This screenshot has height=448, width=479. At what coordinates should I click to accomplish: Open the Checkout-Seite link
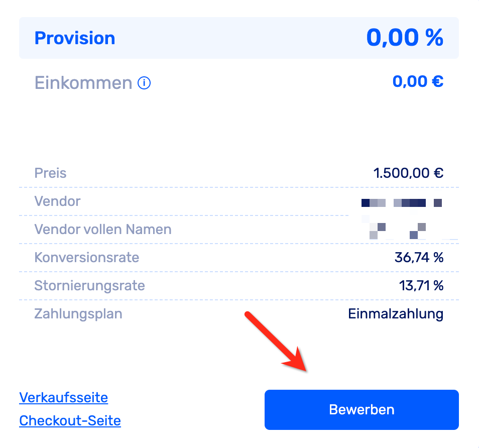(70, 420)
